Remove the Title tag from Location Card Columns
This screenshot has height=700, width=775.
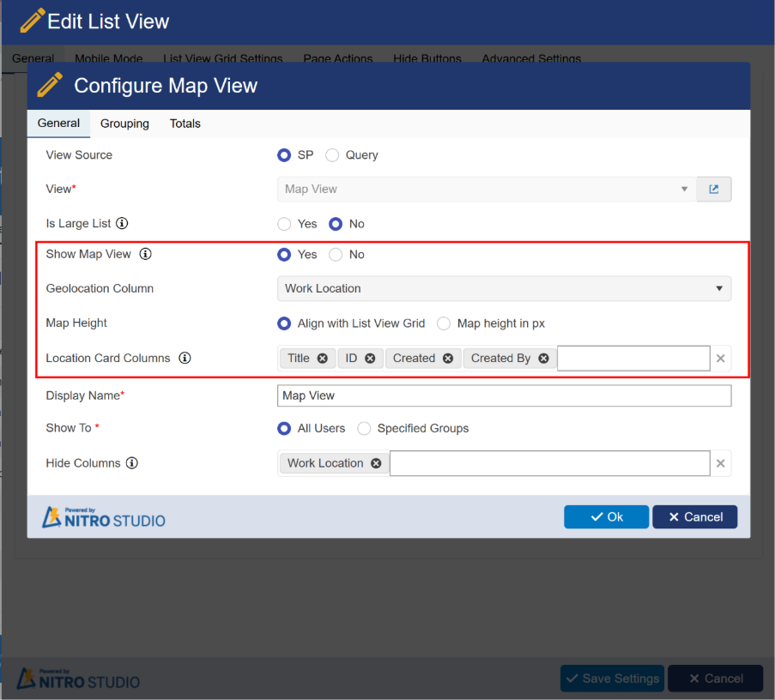click(x=322, y=359)
